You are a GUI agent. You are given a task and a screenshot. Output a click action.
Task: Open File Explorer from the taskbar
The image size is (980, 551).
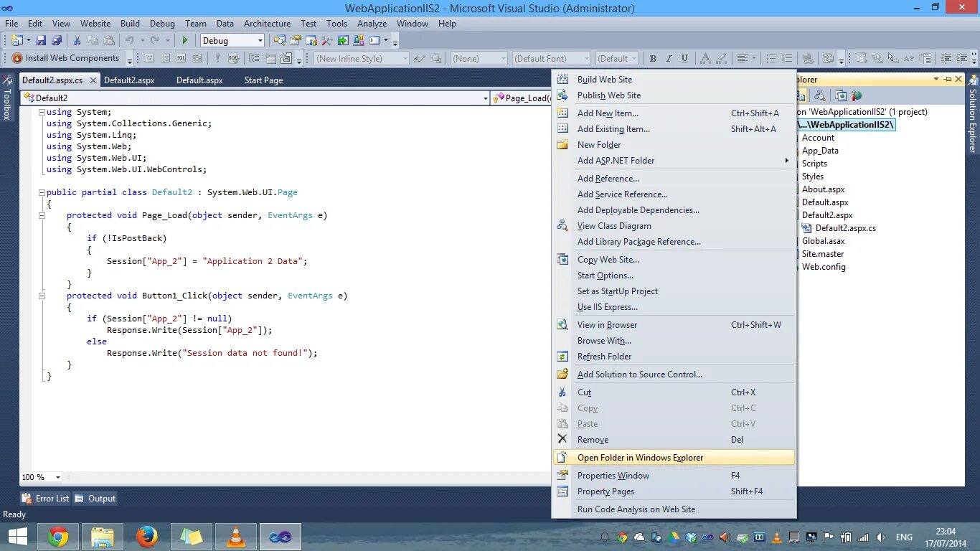pos(103,536)
